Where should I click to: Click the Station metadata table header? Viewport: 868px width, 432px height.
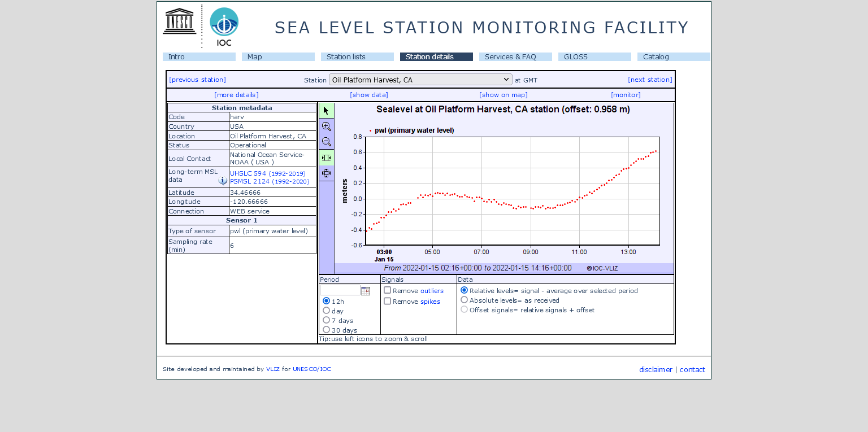pyautogui.click(x=242, y=108)
